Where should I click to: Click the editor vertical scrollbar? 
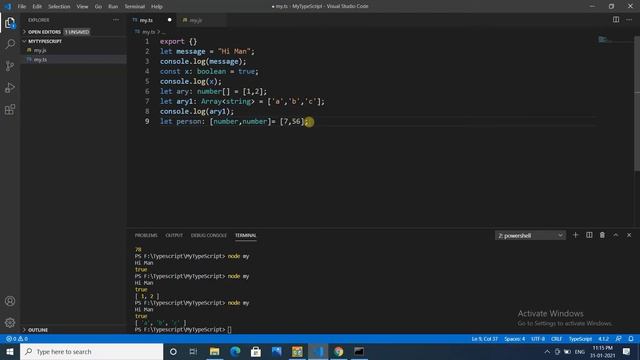click(x=637, y=102)
